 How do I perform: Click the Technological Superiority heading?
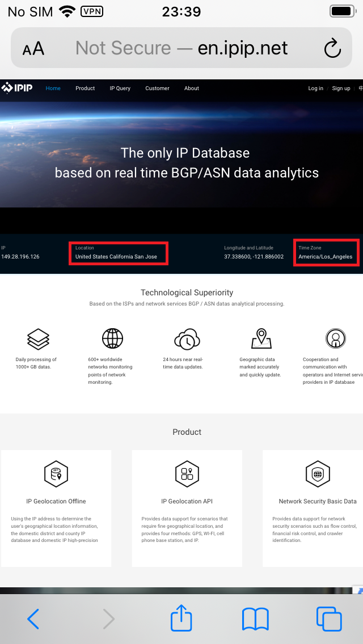(187, 293)
